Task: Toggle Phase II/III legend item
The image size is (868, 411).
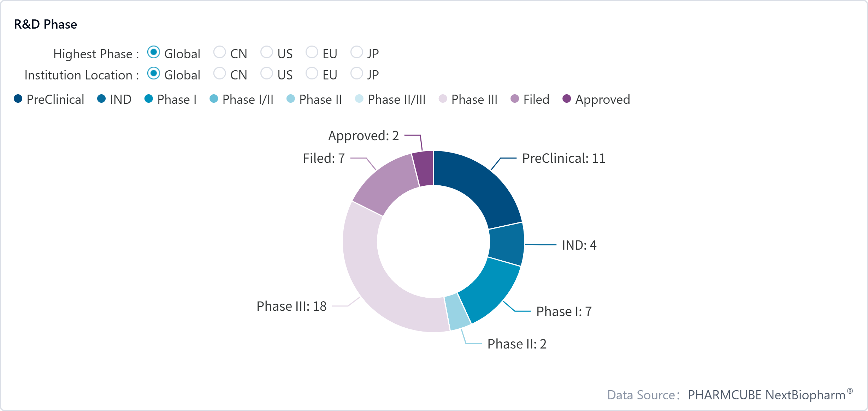Action: 359,99
